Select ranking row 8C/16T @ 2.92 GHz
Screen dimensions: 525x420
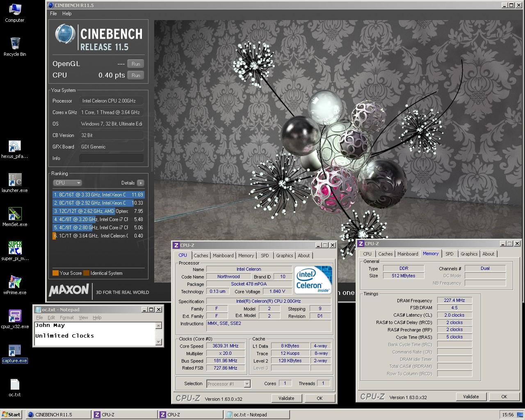(98, 203)
